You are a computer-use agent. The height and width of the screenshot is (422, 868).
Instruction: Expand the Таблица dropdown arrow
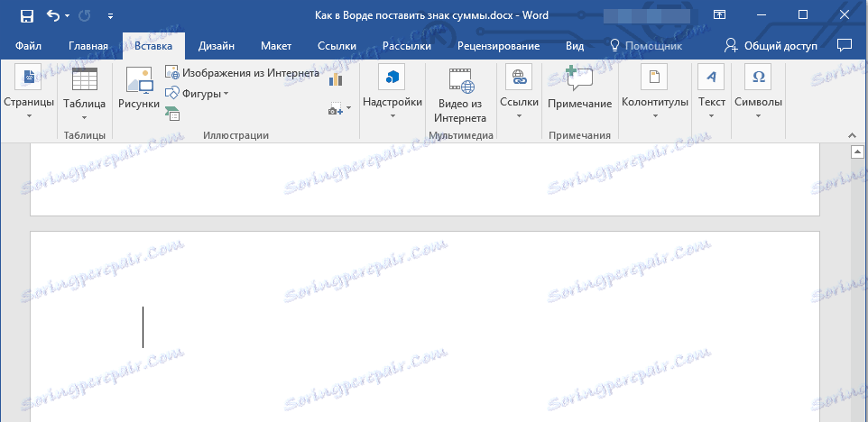(x=85, y=117)
